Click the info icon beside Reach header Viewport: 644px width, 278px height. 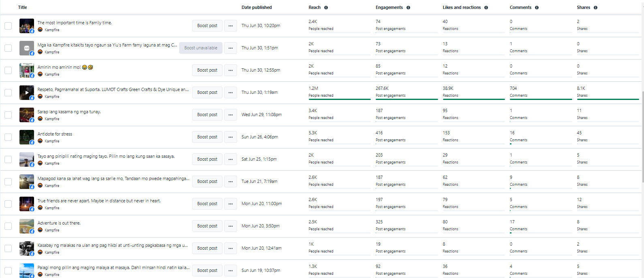pyautogui.click(x=326, y=8)
